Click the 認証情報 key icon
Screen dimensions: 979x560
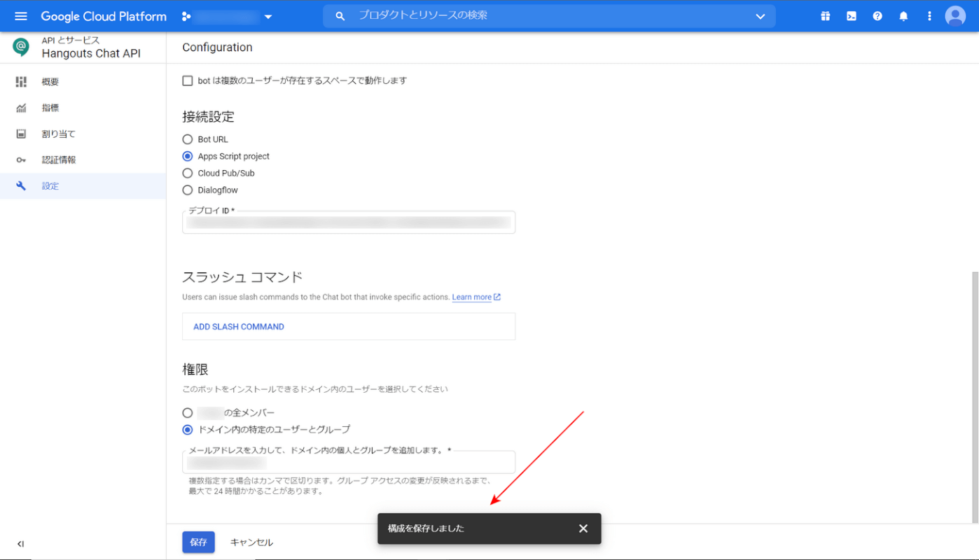[21, 160]
